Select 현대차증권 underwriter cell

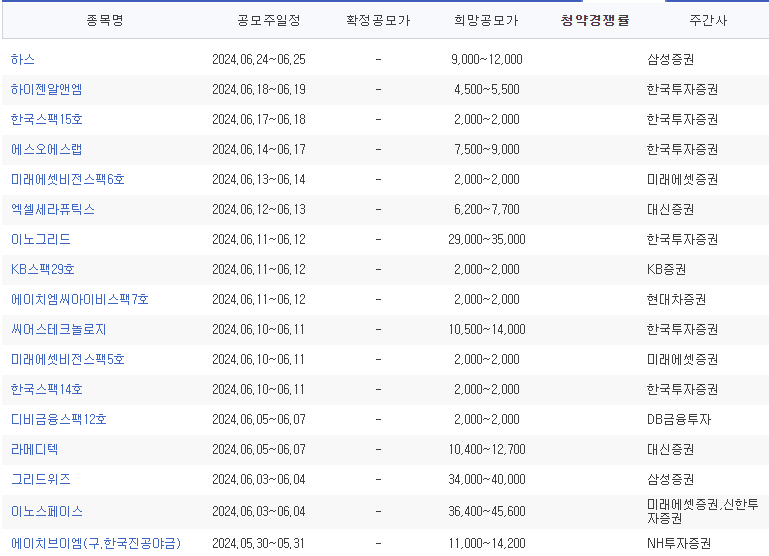676,299
